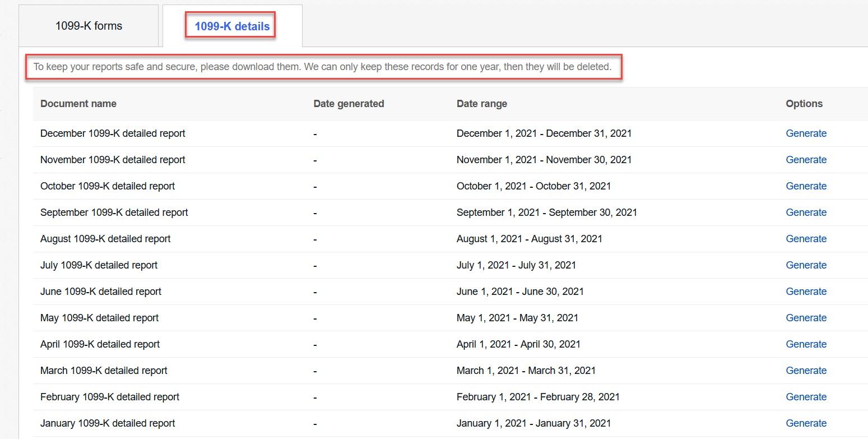Select the May 1099-K detailed report name

click(100, 318)
